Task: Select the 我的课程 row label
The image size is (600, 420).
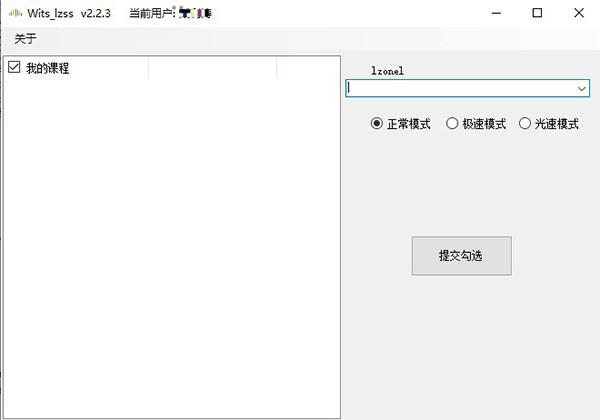Action: click(x=47, y=68)
